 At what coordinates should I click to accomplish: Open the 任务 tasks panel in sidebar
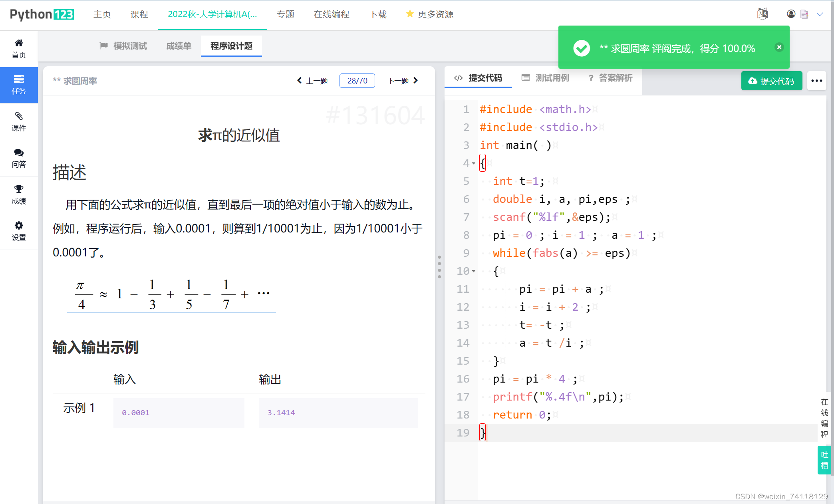18,85
